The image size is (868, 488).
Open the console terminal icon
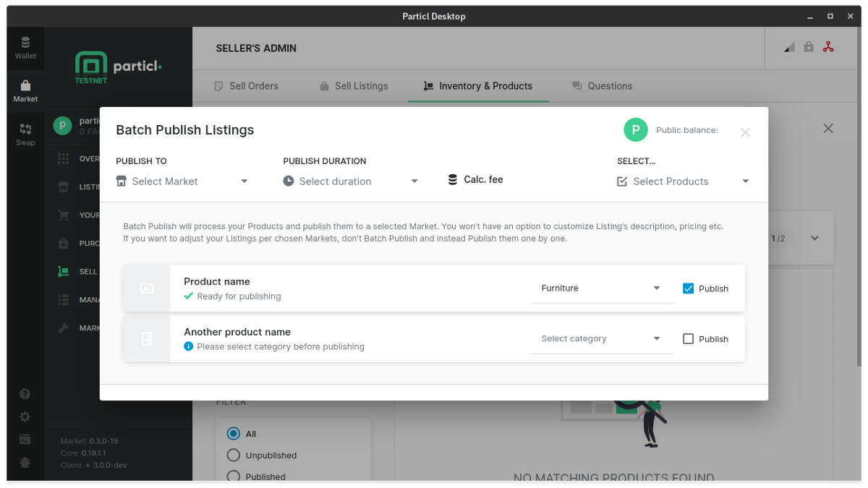(x=25, y=439)
